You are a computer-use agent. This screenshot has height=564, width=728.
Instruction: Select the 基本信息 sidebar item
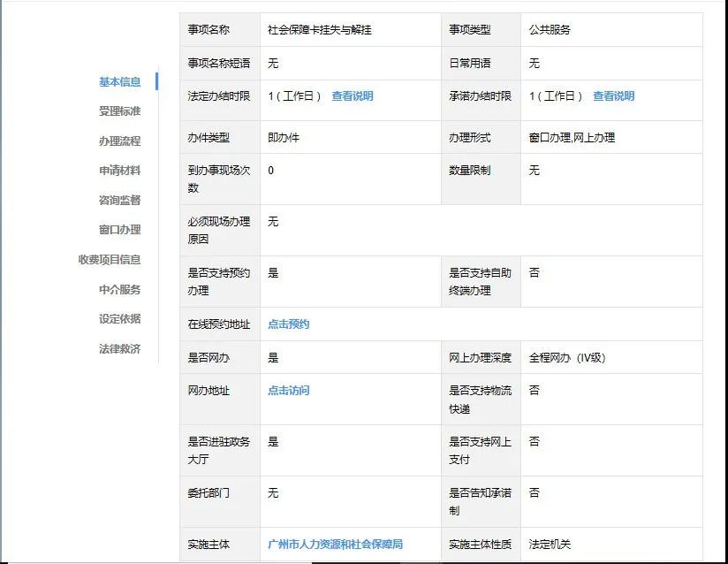120,81
